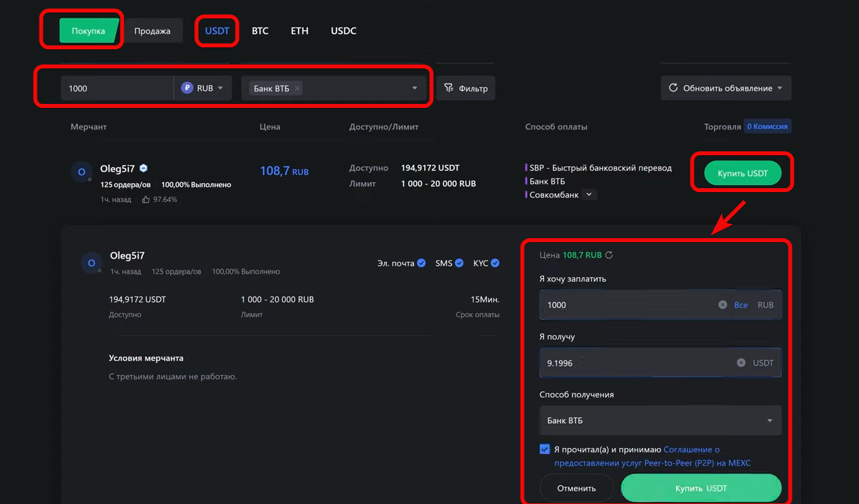Select the BTC coin tab
This screenshot has height=504, width=859.
260,31
